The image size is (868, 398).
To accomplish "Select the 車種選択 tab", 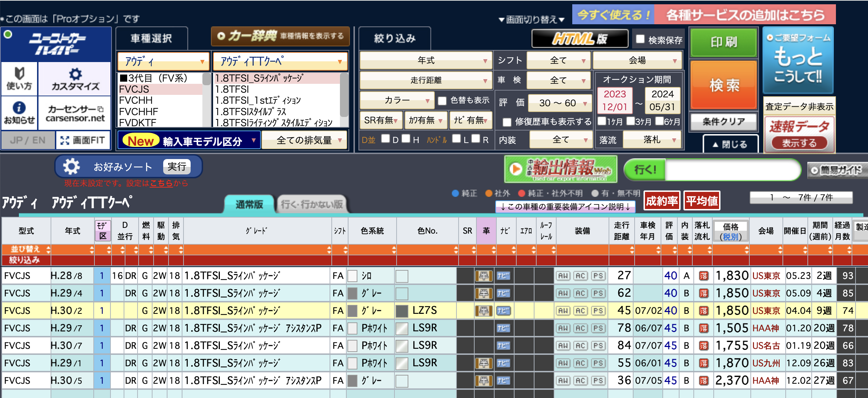I will coord(151,38).
